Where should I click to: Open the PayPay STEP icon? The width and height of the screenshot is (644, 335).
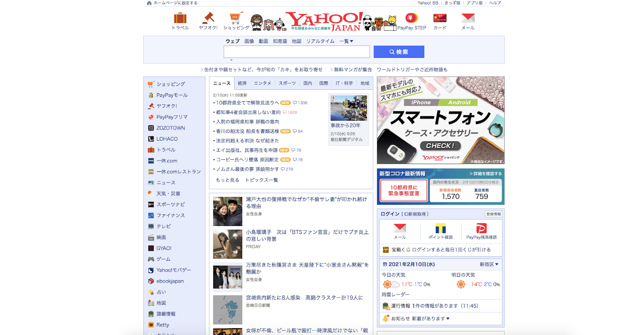coord(411,18)
